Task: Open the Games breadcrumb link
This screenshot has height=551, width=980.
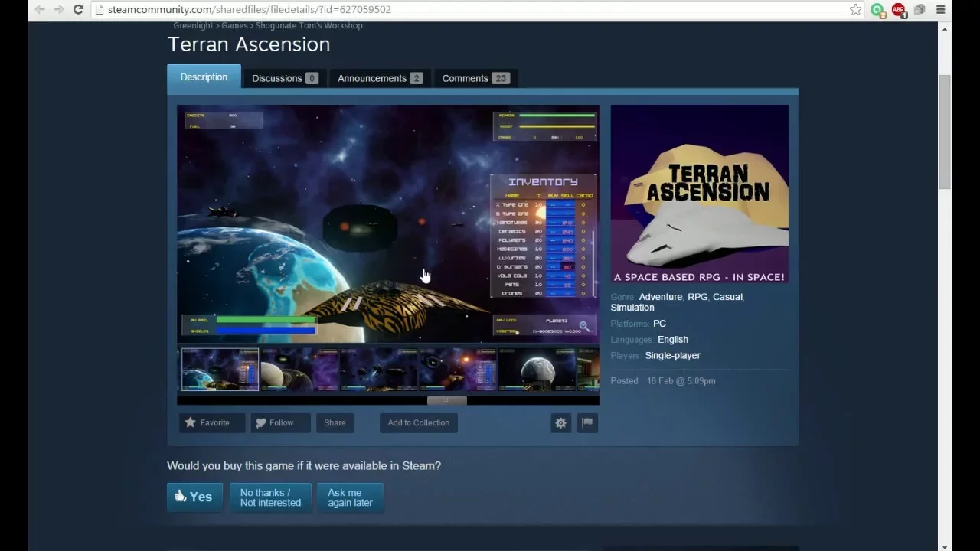Action: click(x=234, y=25)
